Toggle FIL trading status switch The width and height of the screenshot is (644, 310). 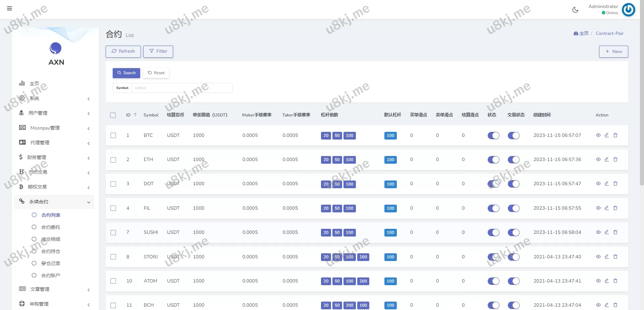pos(514,208)
